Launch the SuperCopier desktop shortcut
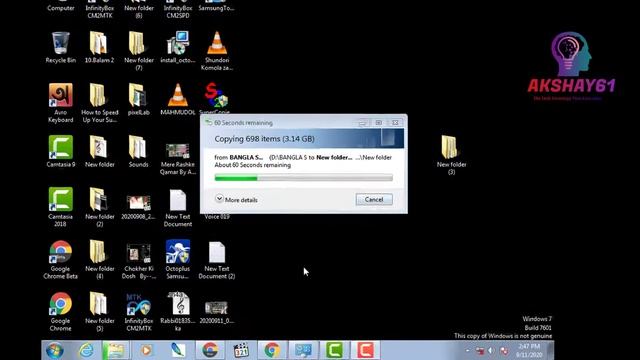The image size is (640, 360). 216,98
